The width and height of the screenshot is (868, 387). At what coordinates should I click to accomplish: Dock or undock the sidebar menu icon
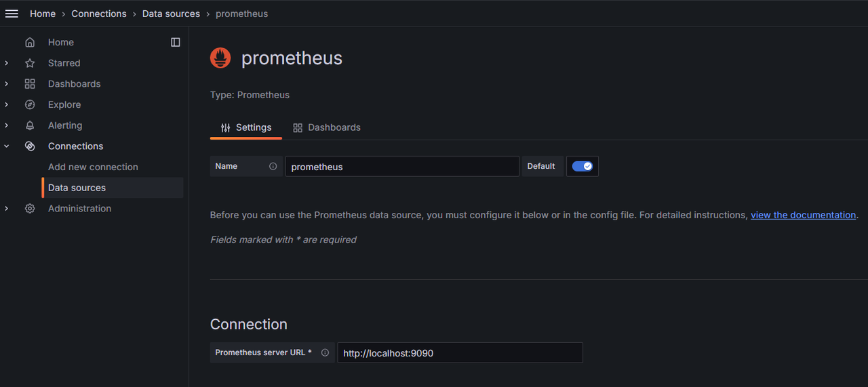(x=176, y=42)
